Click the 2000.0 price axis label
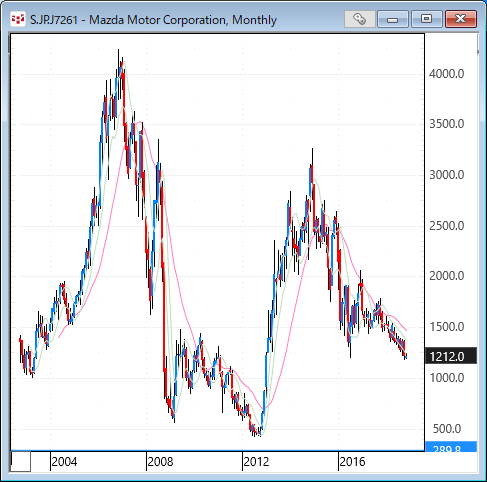The width and height of the screenshot is (487, 482). tap(446, 276)
